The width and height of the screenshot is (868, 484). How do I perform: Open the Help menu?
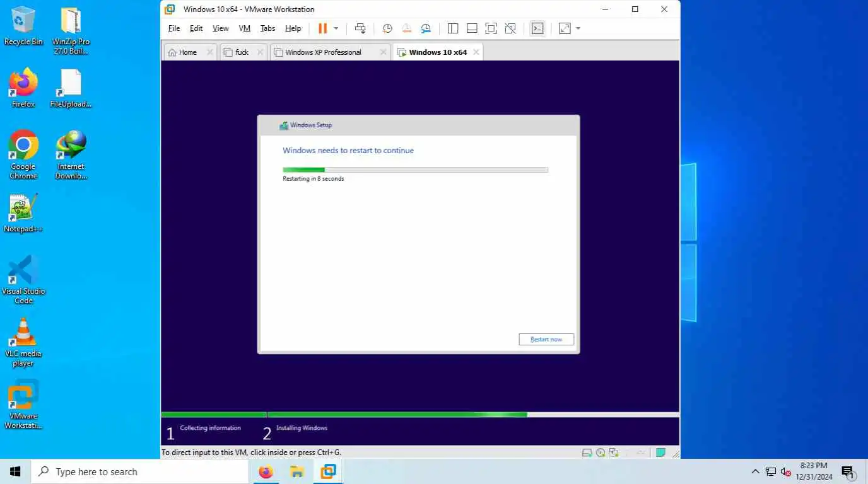click(293, 28)
